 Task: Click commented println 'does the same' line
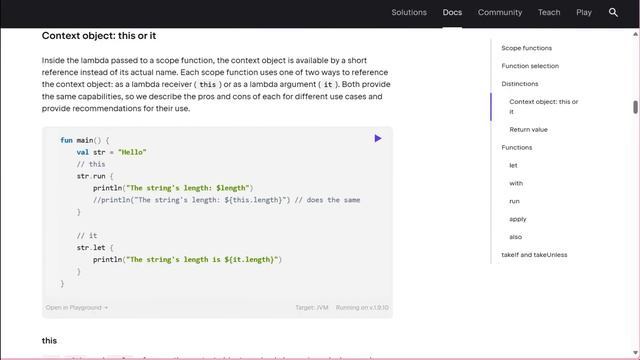227,200
